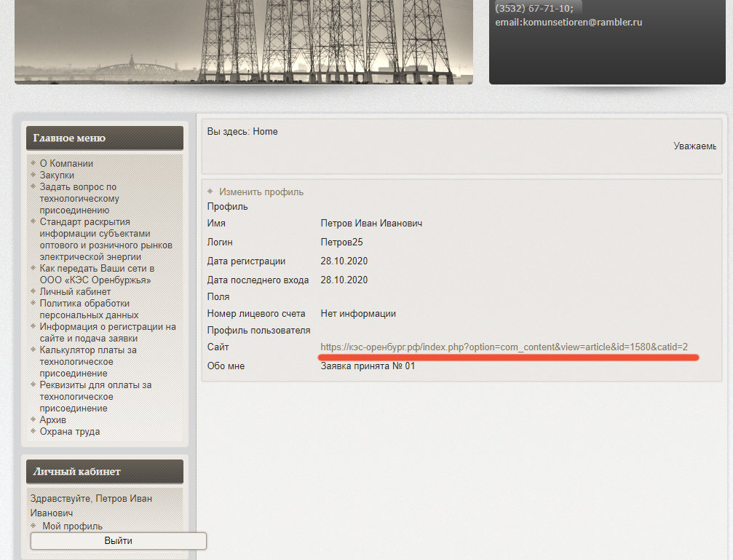This screenshot has height=560, width=733.
Task: Follow the underlined site URL link
Action: point(504,347)
